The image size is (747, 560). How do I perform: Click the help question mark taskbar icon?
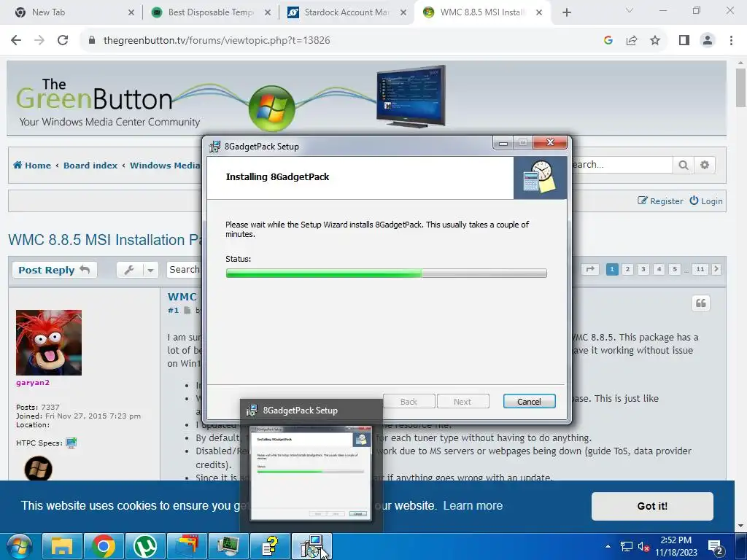270,546
